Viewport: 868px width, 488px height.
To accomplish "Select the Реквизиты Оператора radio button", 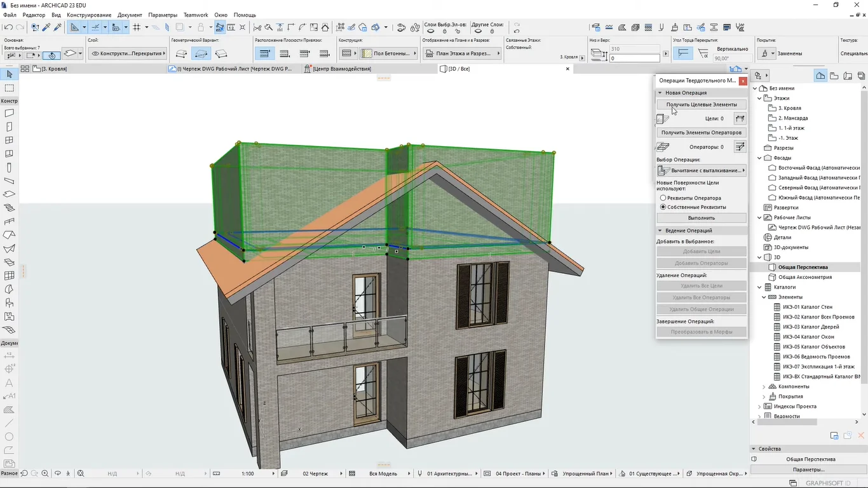I will (x=663, y=198).
